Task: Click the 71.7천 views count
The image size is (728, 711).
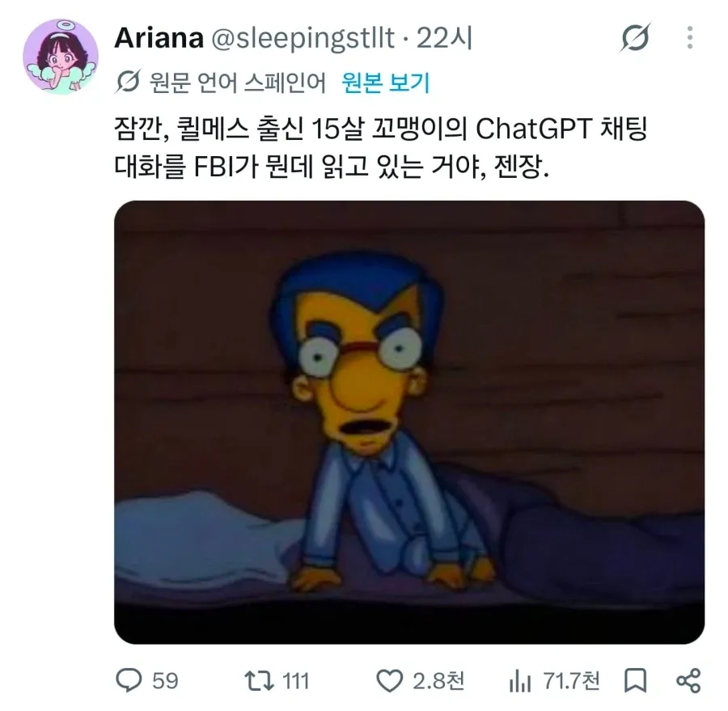Action: tap(572, 681)
